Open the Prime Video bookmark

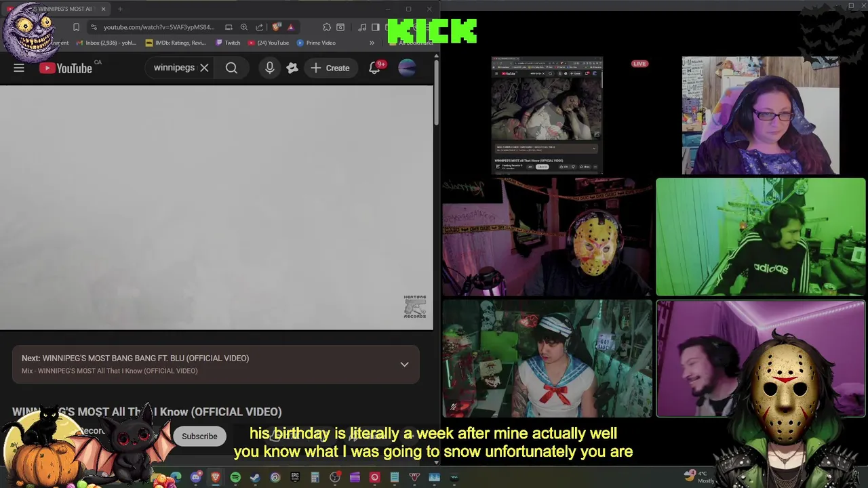[316, 43]
